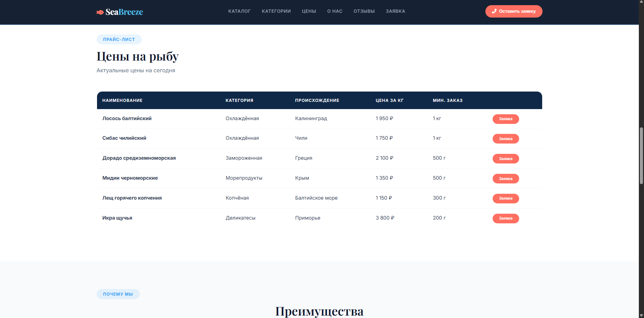Click the Греция origin cell
This screenshot has width=644, height=318.
[304, 158]
